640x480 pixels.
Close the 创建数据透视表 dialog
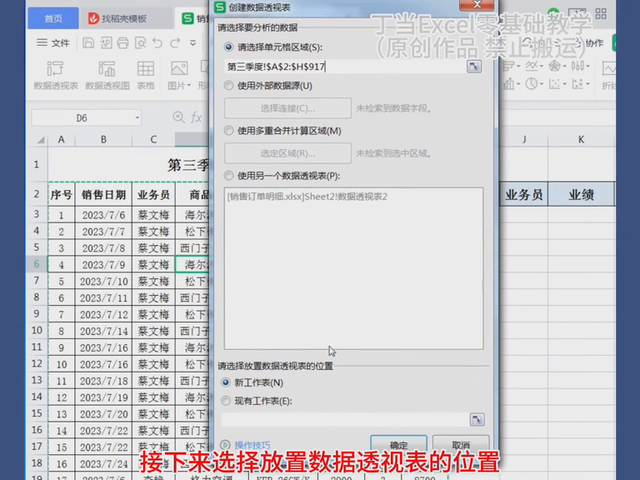point(477,4)
